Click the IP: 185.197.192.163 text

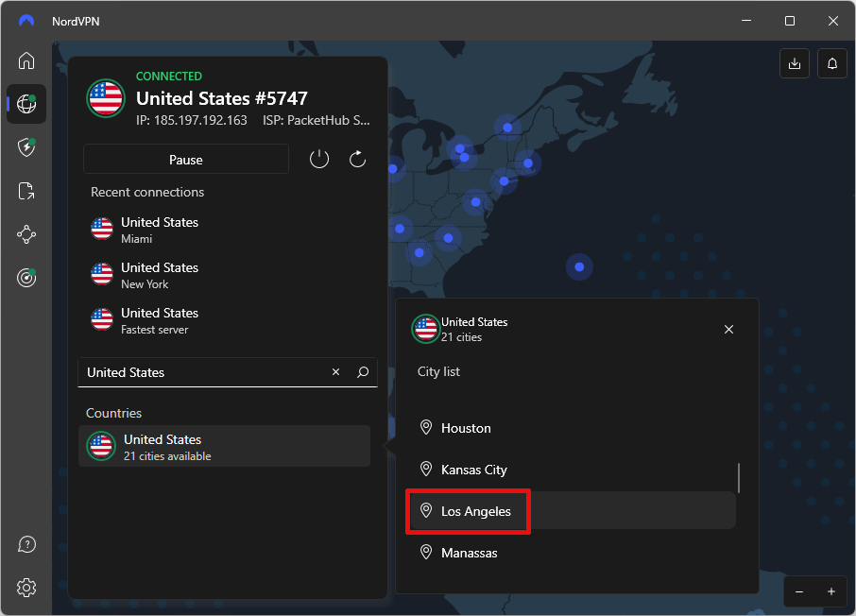[x=192, y=120]
